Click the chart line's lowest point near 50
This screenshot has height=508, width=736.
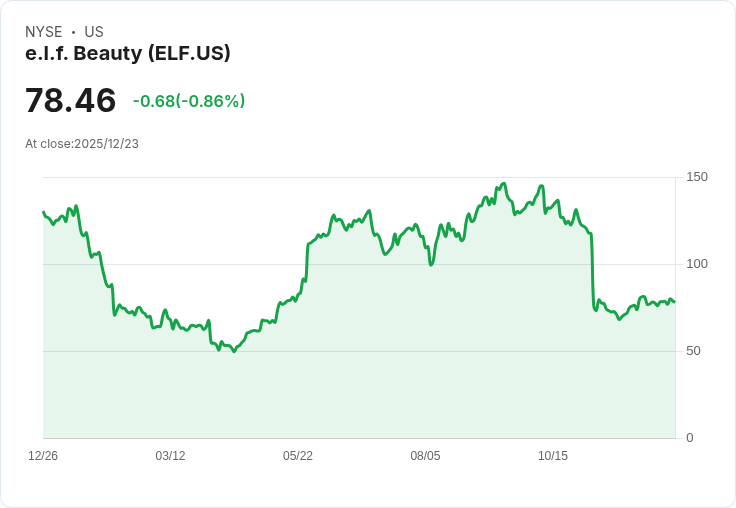(234, 351)
